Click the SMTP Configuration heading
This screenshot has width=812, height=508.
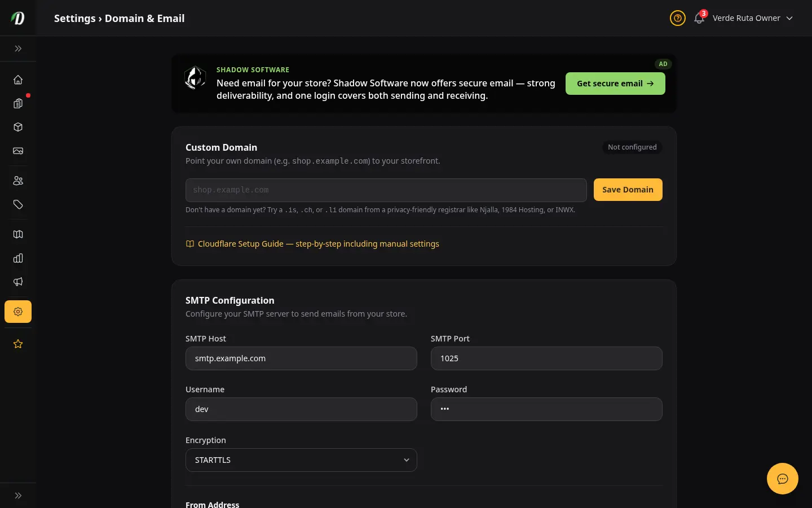click(230, 300)
